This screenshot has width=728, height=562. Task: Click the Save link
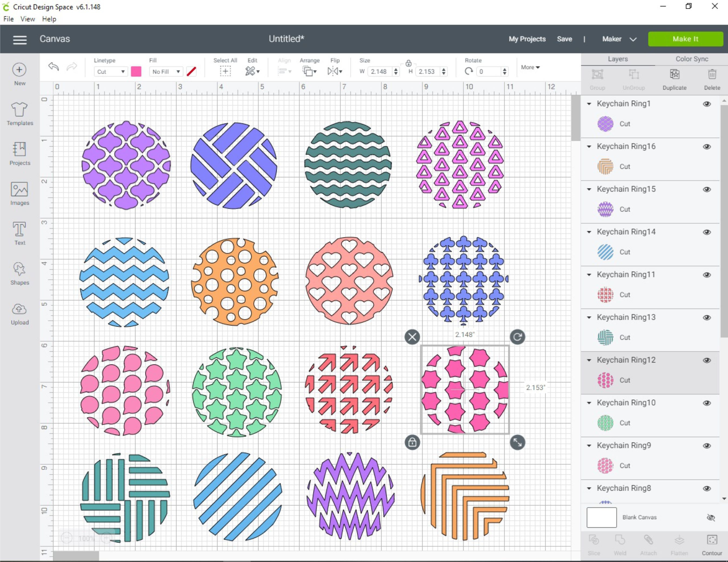pos(564,39)
